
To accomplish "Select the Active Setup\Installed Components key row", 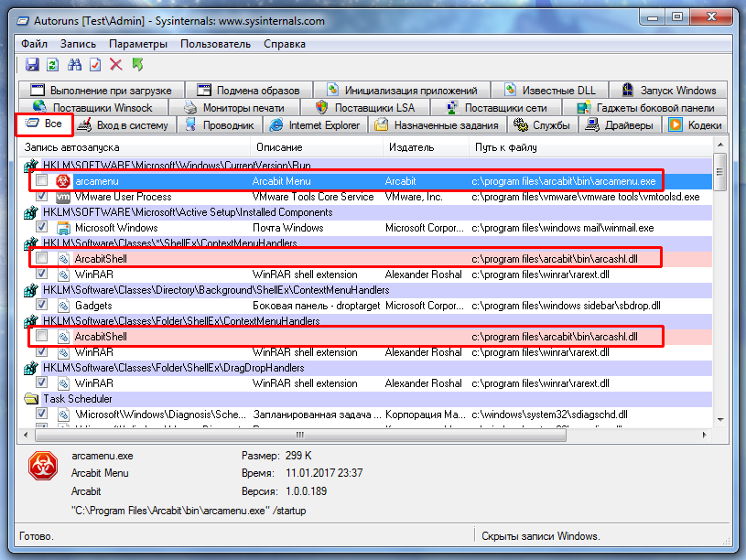I will point(368,212).
